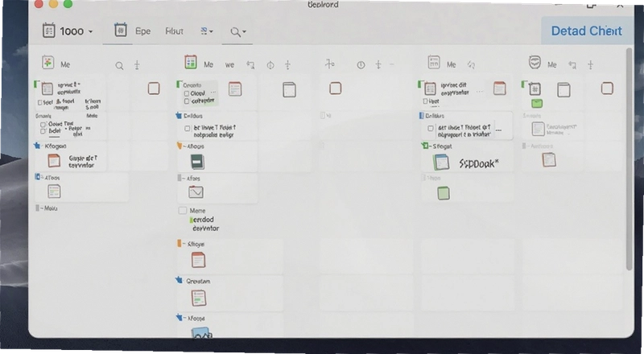
Task: Click the envelope icon under Afoes
Action: pos(196,191)
